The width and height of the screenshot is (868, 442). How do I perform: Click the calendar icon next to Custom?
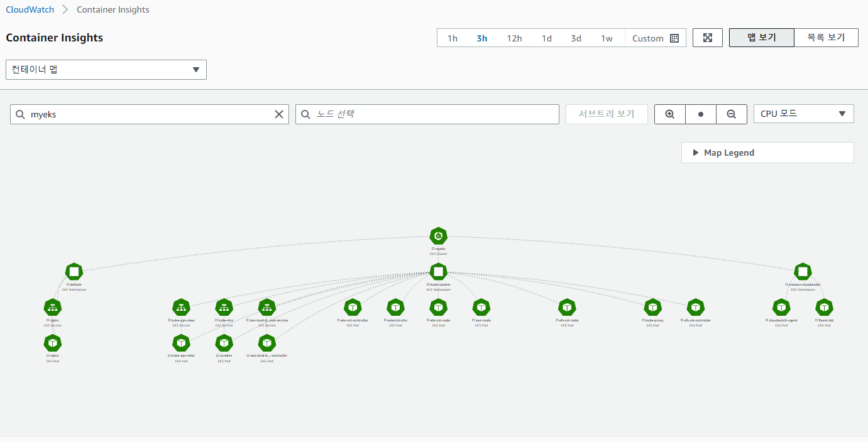(x=674, y=38)
